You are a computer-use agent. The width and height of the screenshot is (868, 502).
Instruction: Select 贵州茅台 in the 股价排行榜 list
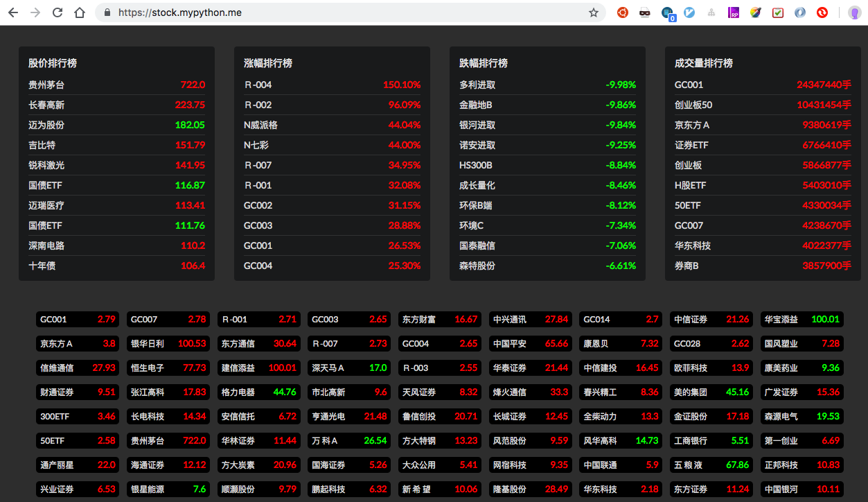(116, 85)
